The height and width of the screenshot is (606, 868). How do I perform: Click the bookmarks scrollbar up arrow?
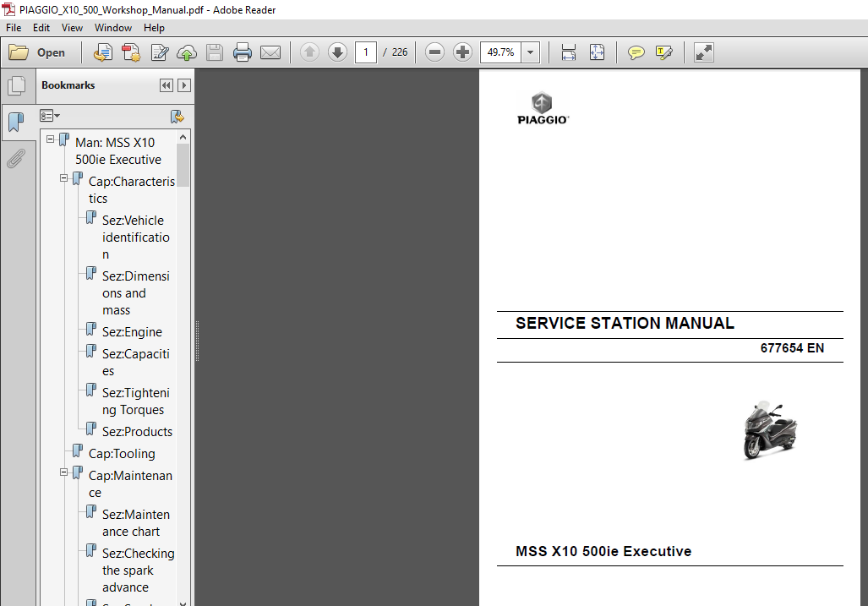point(183,137)
